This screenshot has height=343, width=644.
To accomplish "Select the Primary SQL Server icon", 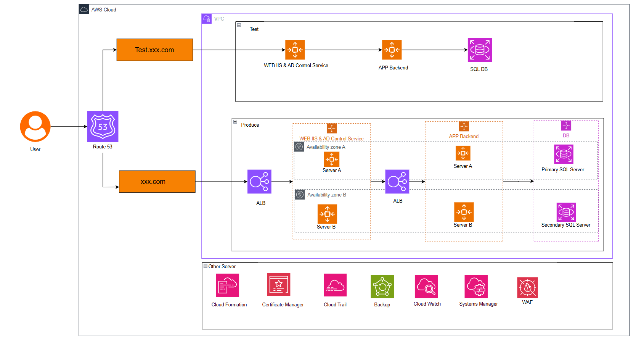I will point(564,154).
